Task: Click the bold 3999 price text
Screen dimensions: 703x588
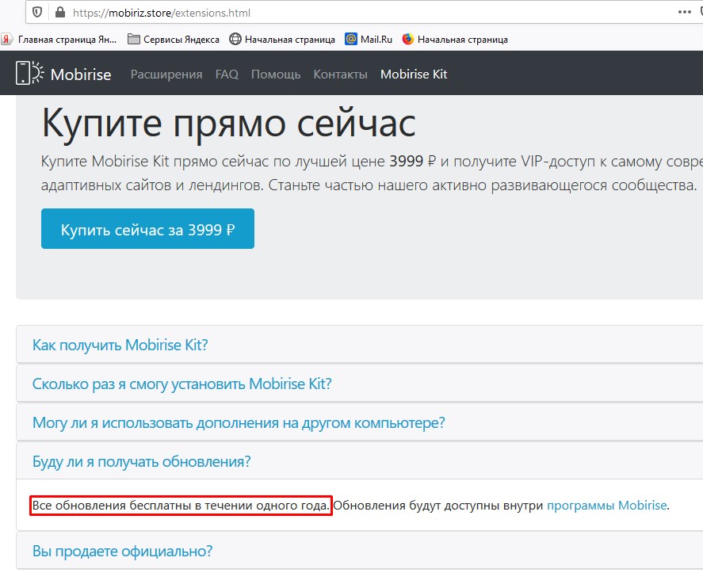Action: point(407,161)
